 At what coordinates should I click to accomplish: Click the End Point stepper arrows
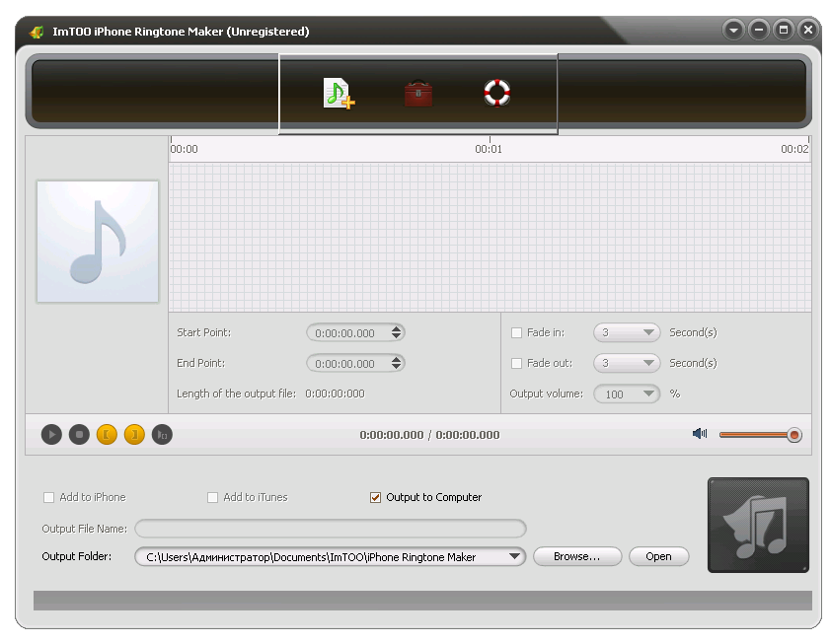[397, 363]
